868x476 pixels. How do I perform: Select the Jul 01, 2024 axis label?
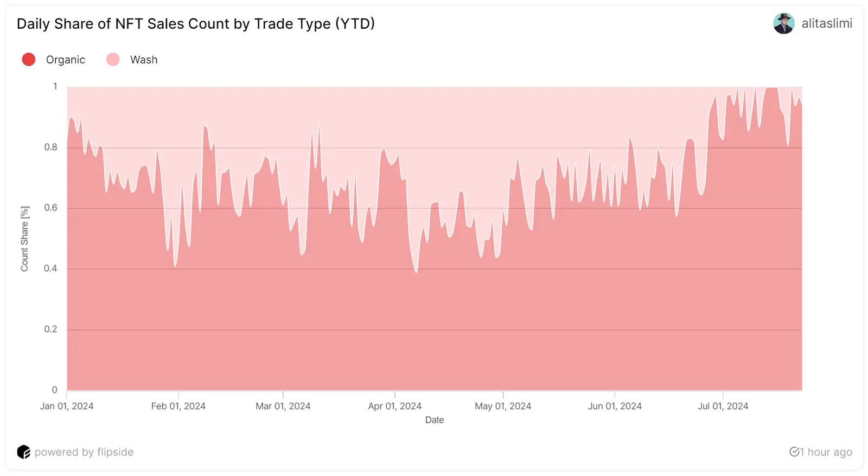[723, 406]
